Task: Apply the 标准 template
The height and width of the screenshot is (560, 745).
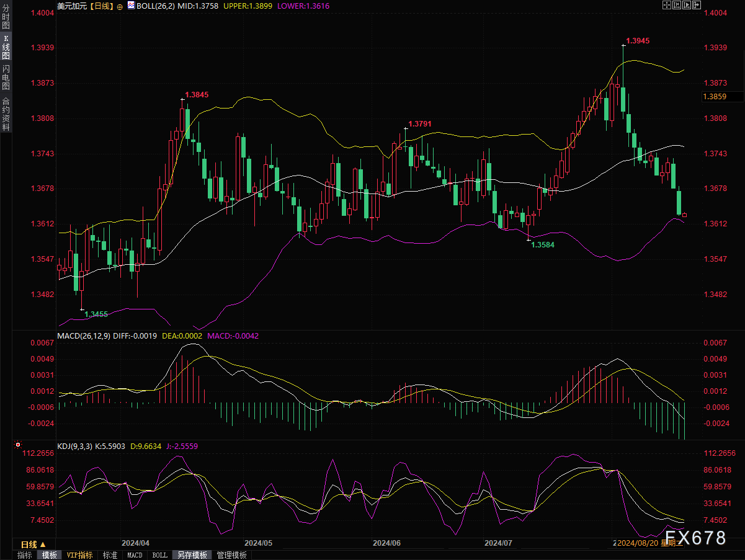Action: 110,555
